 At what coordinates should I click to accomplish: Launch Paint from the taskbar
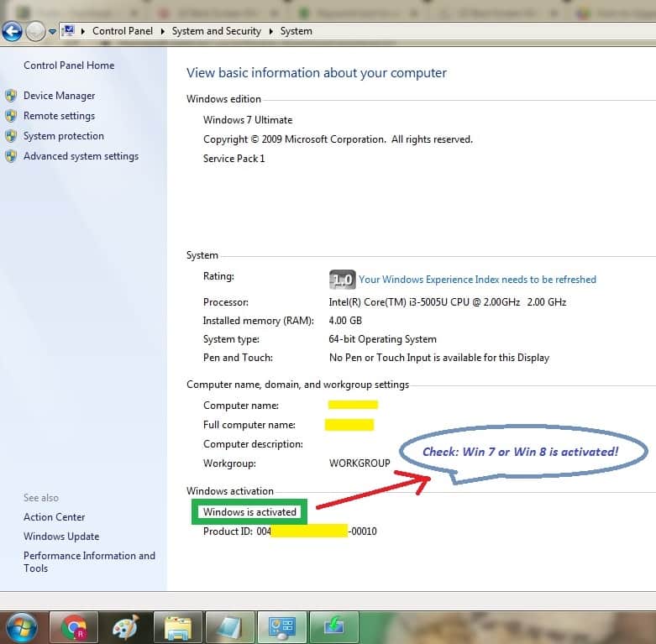click(x=126, y=628)
